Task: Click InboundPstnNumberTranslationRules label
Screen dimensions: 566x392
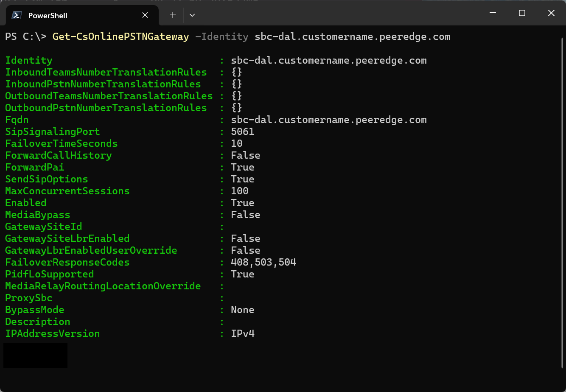Action: click(x=103, y=84)
